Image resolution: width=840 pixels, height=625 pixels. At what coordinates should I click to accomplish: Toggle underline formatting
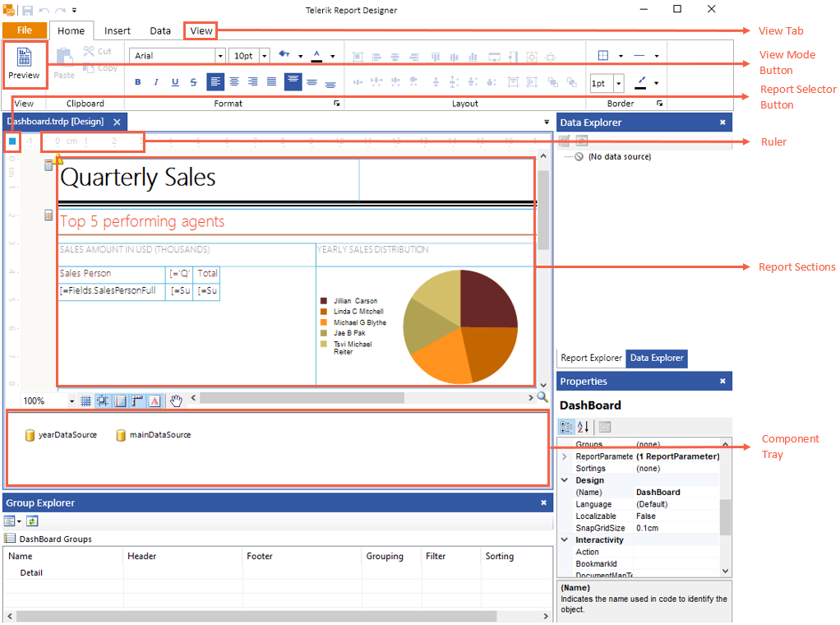tap(175, 82)
